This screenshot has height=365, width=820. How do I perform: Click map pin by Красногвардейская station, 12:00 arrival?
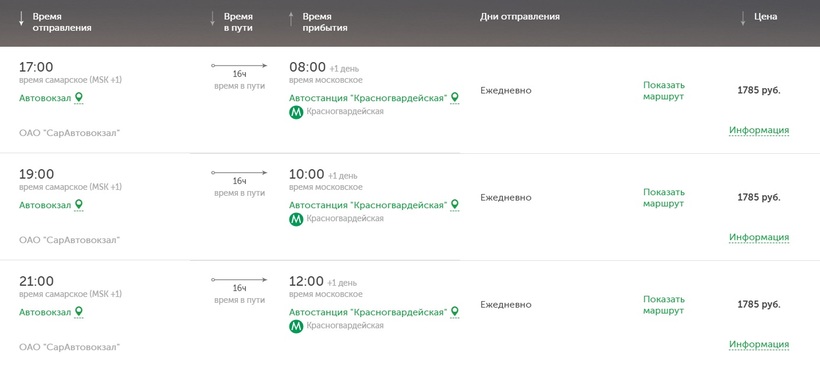pyautogui.click(x=454, y=311)
